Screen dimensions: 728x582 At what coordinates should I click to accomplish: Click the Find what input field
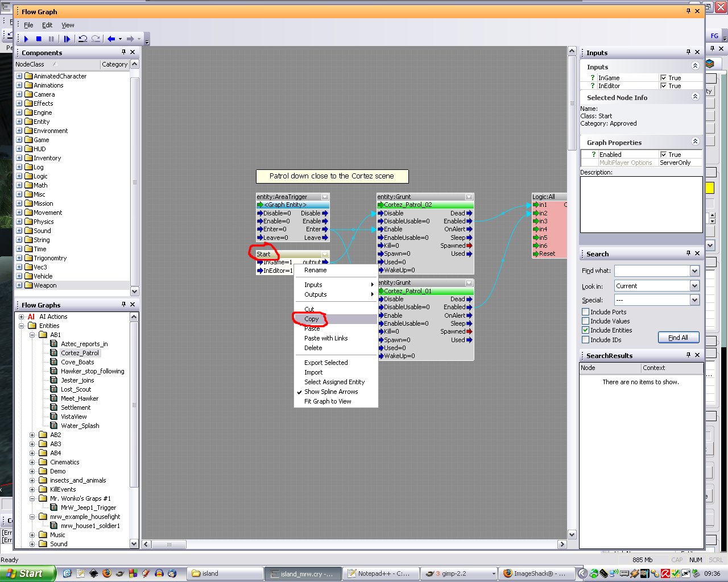pos(652,271)
